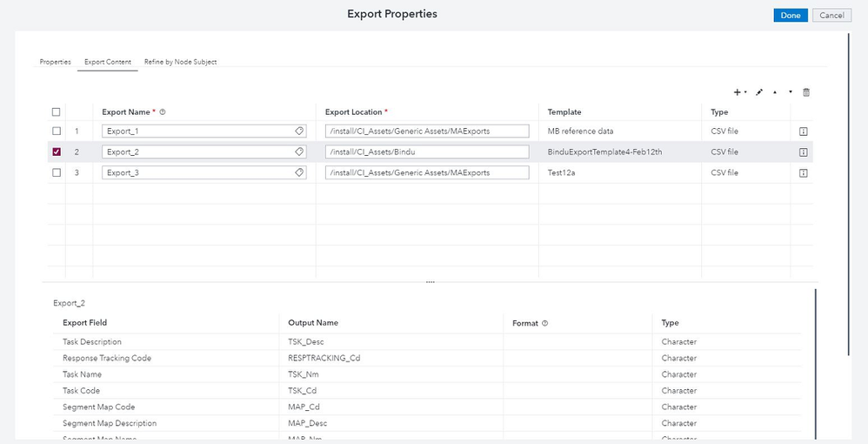The image size is (868, 444).
Task: Click the 'TSK_Nm' output name
Action: [x=304, y=374]
